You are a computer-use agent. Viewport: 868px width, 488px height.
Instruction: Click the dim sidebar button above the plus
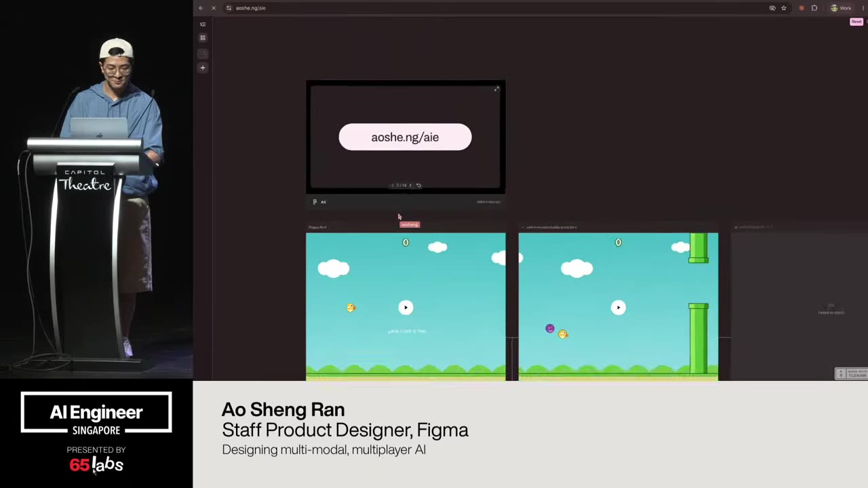point(203,53)
